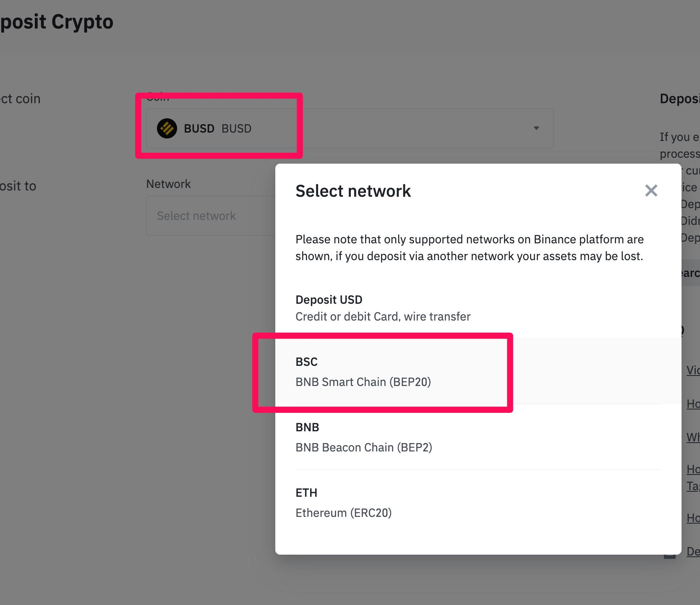
Task: Click the supported networks warning note
Action: click(x=470, y=248)
